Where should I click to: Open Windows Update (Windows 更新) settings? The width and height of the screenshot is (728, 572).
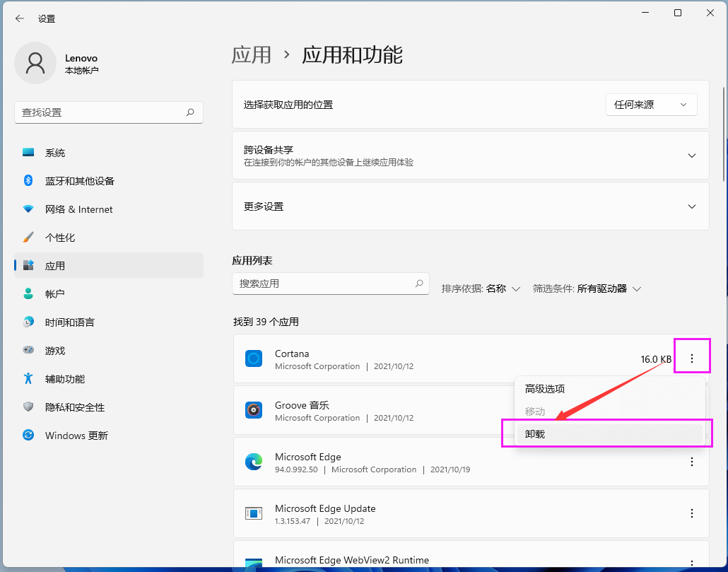tap(109, 435)
